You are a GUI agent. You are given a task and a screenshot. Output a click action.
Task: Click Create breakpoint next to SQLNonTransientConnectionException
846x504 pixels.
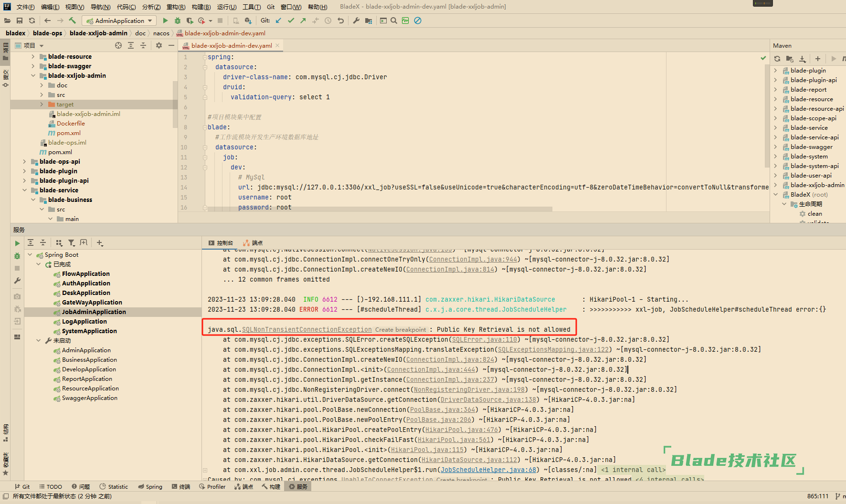click(400, 329)
